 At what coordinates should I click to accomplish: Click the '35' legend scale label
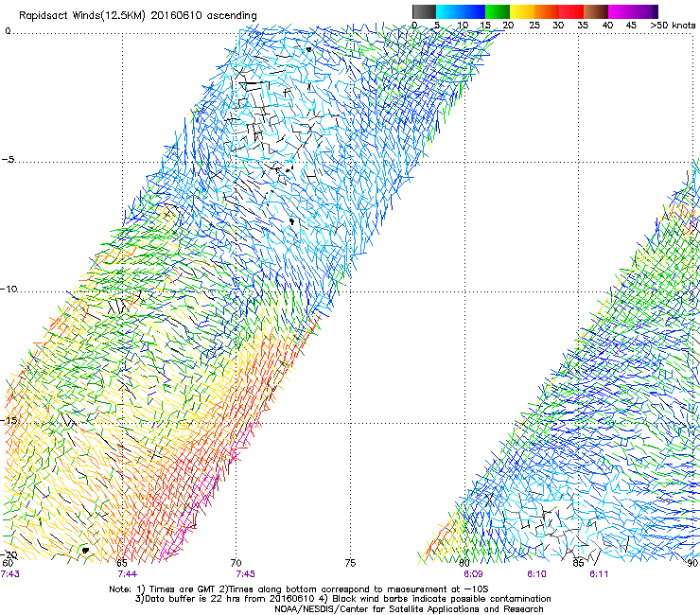point(583,26)
